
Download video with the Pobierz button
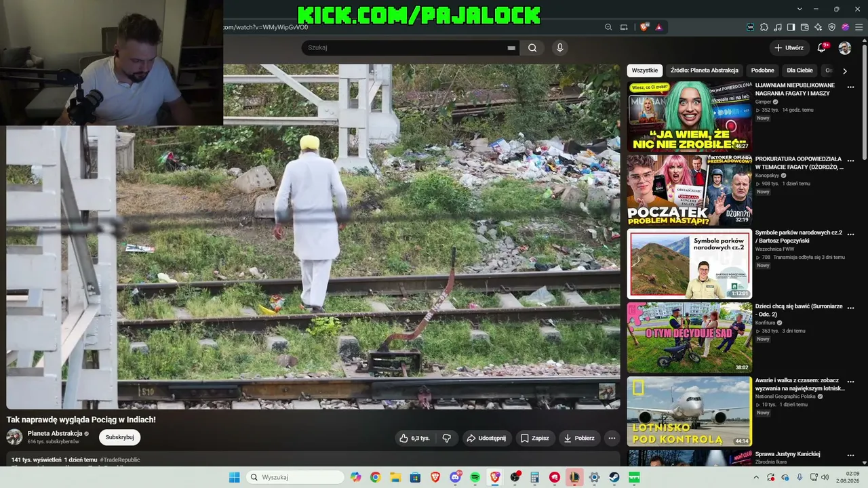[579, 438]
